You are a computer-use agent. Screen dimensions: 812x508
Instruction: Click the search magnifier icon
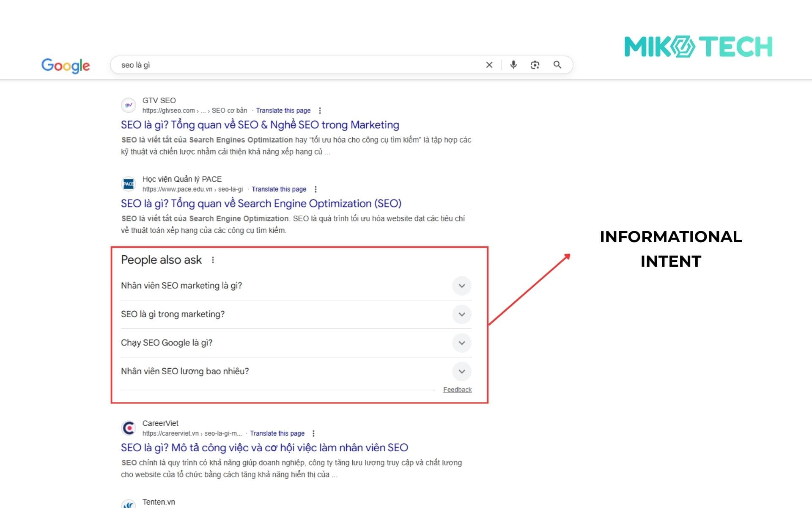tap(557, 65)
